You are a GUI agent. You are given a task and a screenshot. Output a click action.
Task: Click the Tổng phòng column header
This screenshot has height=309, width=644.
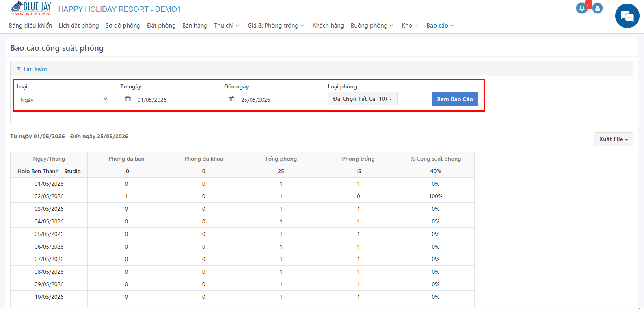(x=281, y=159)
